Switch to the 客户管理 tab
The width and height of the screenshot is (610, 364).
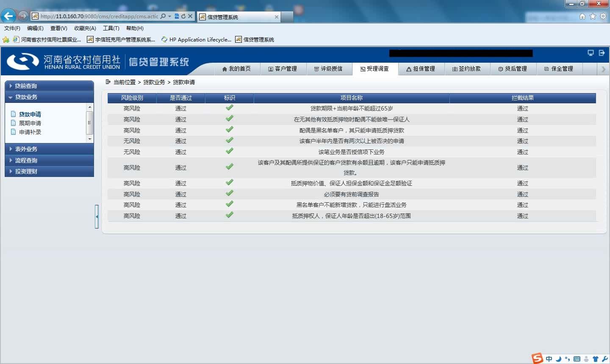click(283, 69)
